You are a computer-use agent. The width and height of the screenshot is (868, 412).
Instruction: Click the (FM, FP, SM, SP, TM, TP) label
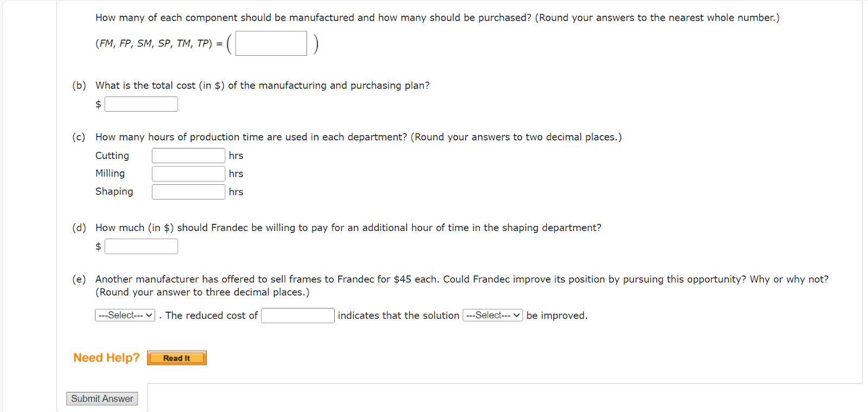(154, 43)
